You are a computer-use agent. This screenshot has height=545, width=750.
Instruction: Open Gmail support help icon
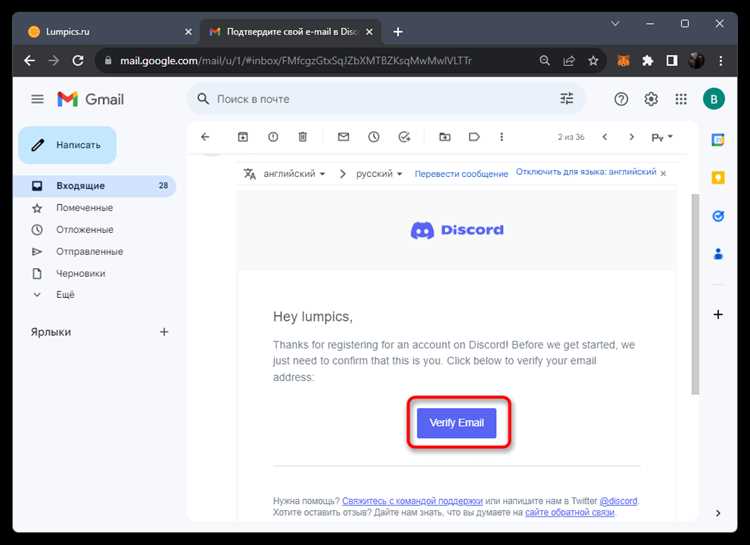[621, 99]
